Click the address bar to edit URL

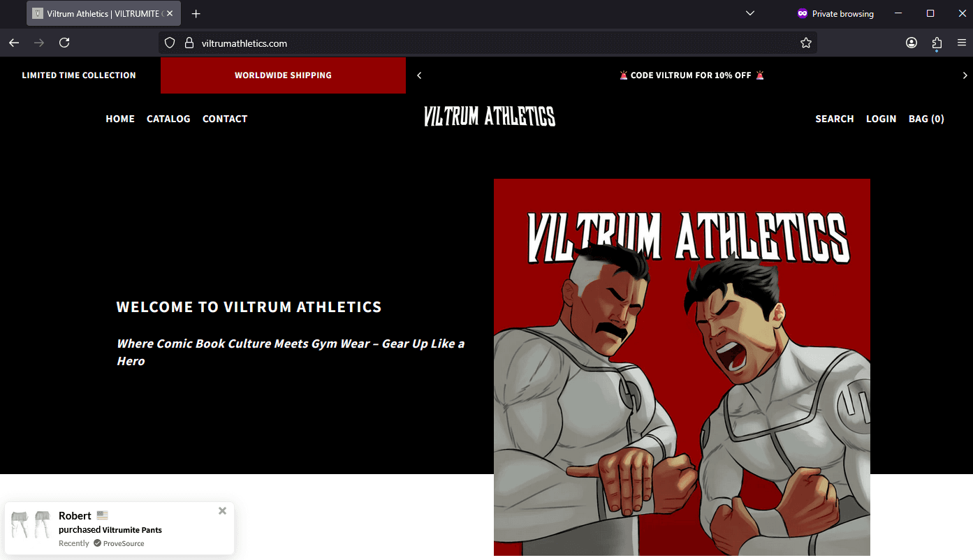click(489, 43)
